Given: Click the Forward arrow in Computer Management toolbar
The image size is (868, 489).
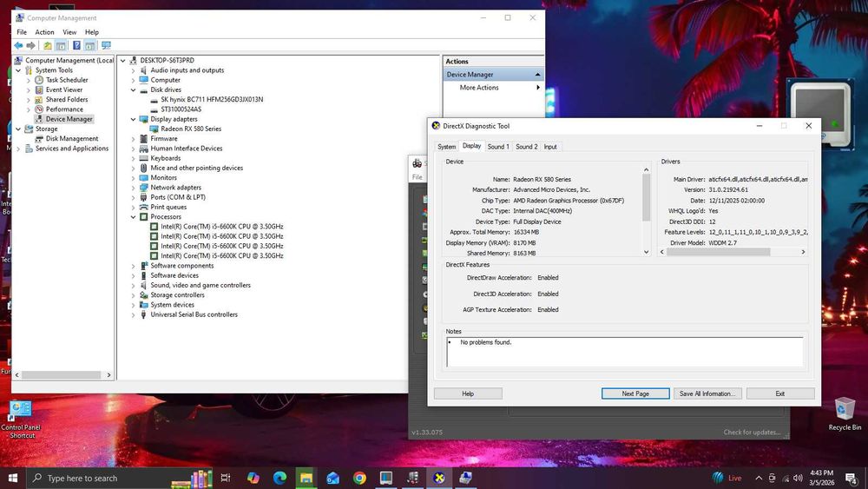Looking at the screenshot, I should (31, 45).
